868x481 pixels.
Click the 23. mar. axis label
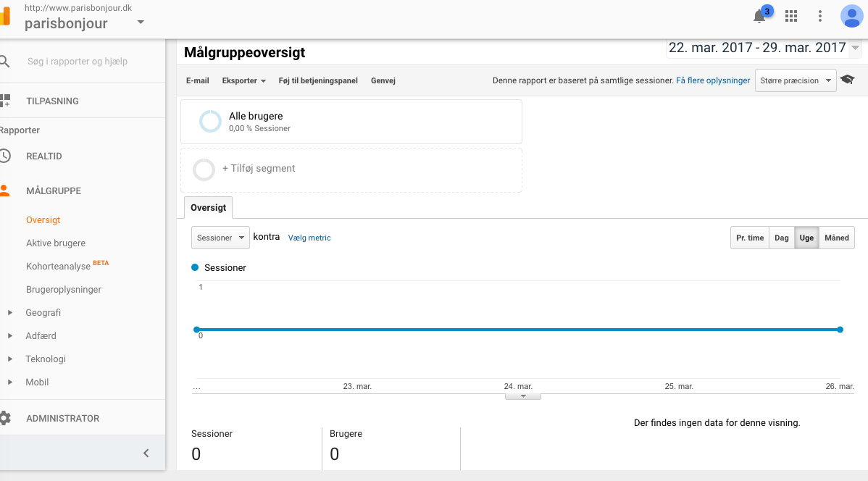click(x=357, y=386)
